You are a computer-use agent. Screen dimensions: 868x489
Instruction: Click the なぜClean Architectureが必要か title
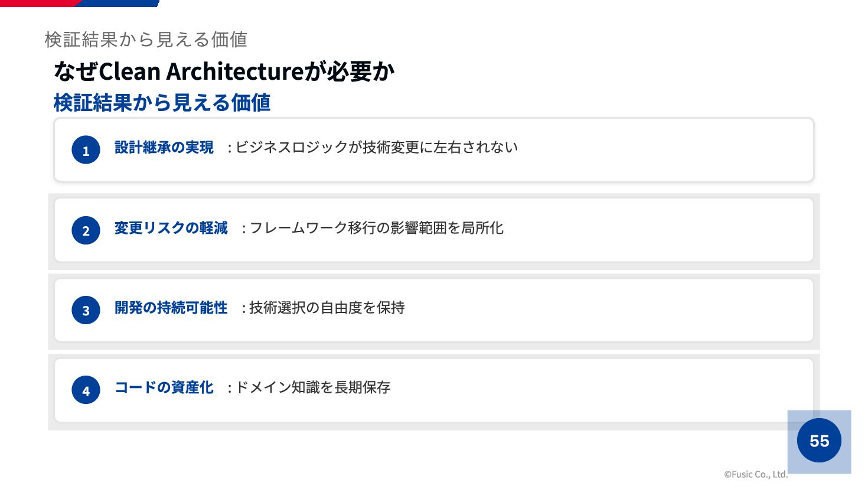[224, 71]
